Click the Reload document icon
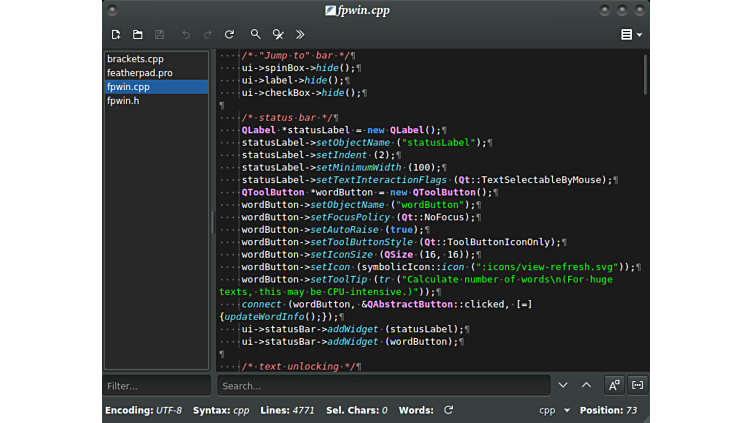 [x=229, y=34]
